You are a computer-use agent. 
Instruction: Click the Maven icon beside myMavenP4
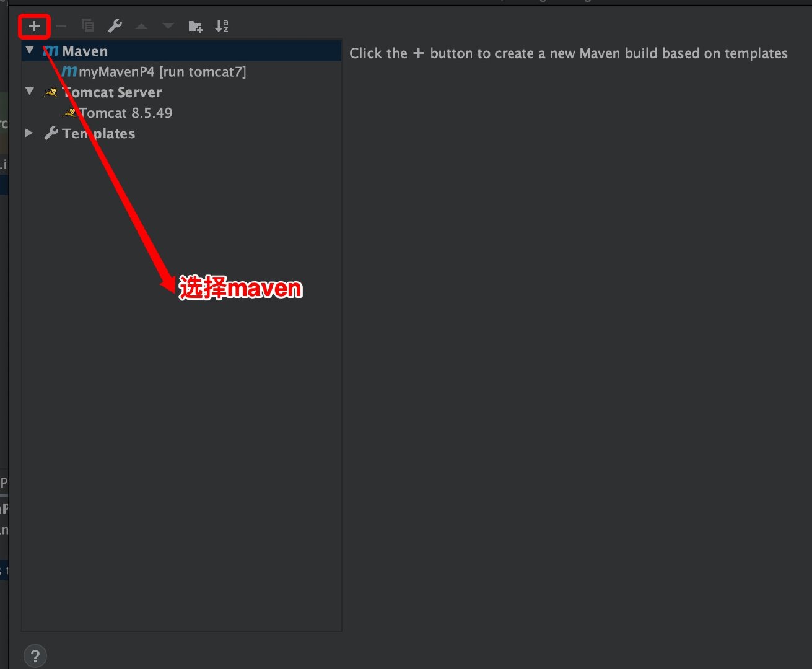[69, 72]
